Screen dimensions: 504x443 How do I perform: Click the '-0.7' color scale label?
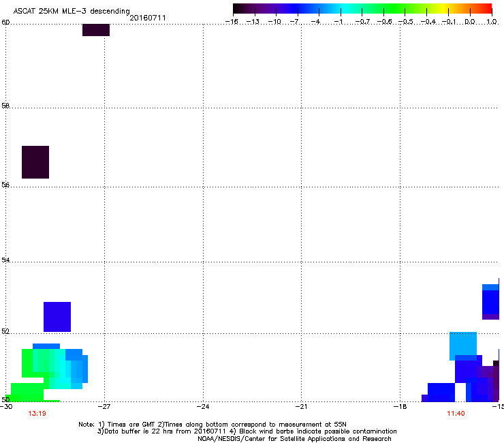pos(362,22)
